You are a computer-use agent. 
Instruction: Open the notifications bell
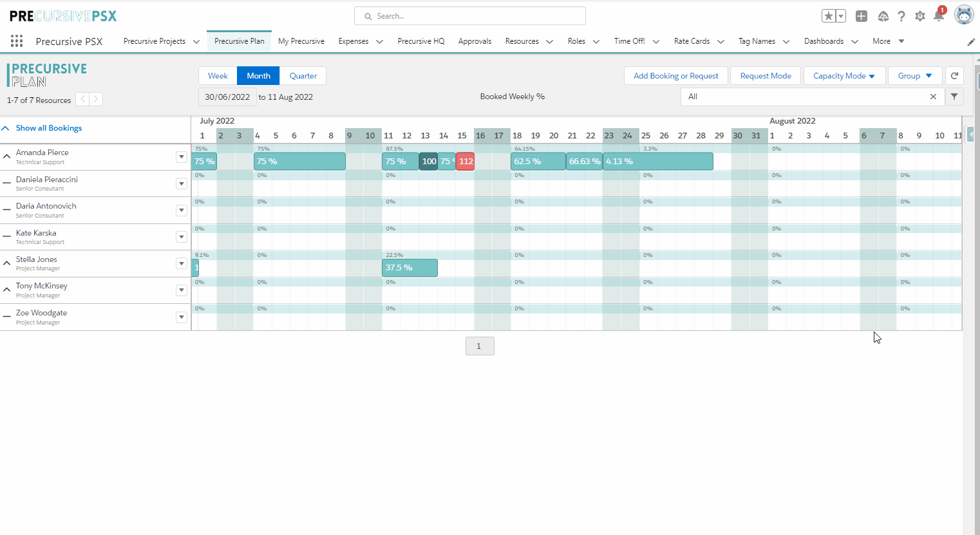[939, 16]
